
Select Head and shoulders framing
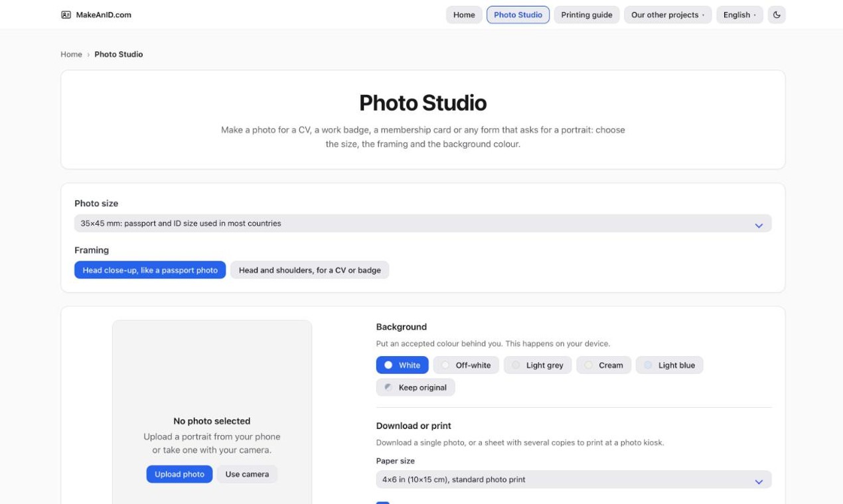pos(310,270)
